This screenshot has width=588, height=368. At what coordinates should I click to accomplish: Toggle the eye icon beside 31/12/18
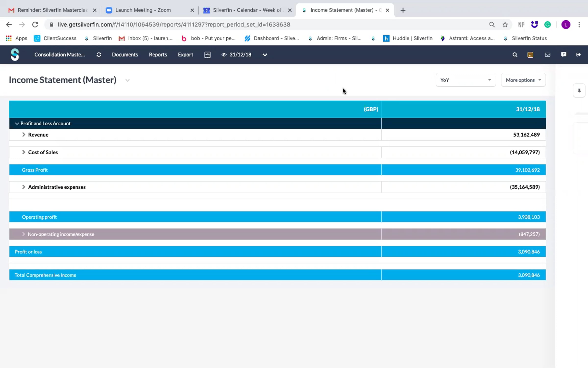tap(224, 54)
